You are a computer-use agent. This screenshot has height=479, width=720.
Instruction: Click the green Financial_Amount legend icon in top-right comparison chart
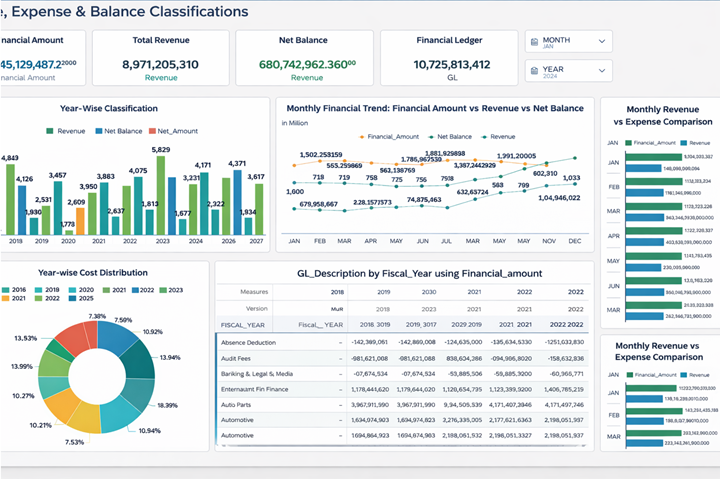627,143
